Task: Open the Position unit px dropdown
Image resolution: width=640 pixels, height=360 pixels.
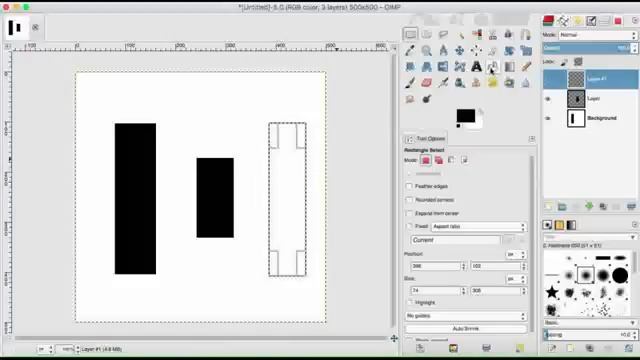Action: (x=516, y=254)
